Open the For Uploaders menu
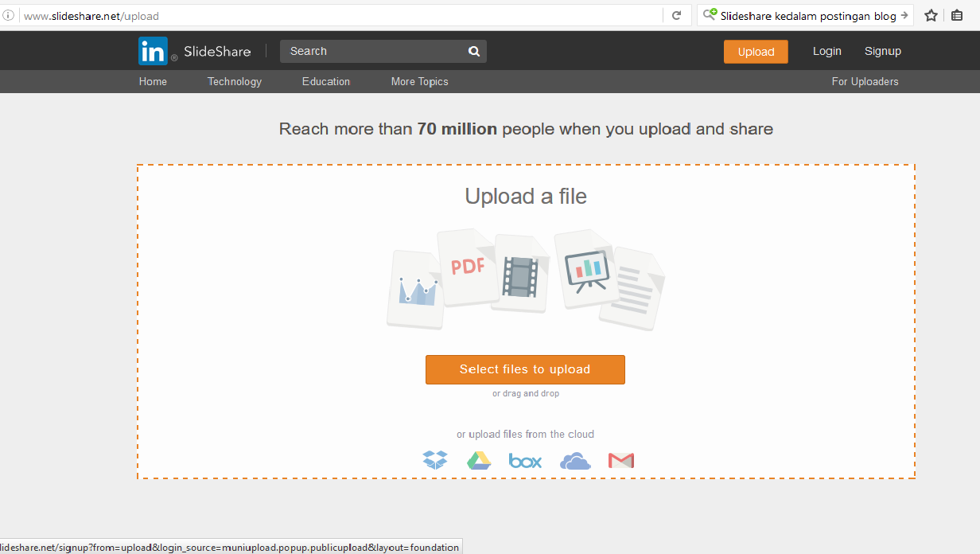Screen dimensions: 980x554 [x=865, y=81]
